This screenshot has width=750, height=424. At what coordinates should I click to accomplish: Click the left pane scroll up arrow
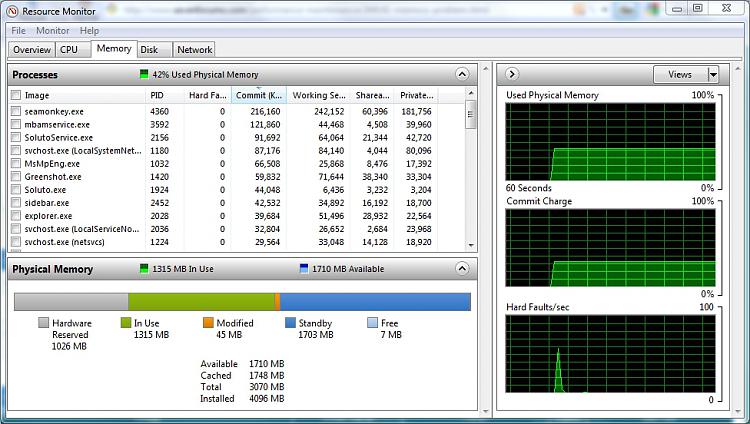[x=486, y=69]
